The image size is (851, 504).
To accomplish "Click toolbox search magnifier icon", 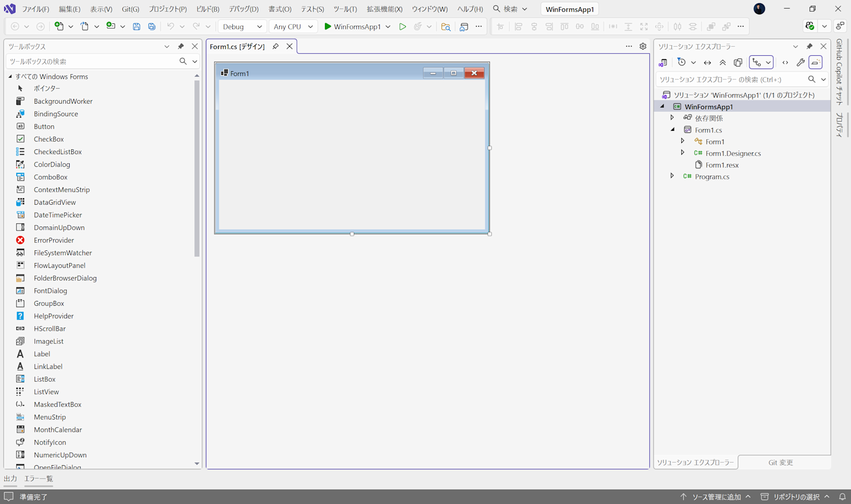I will (183, 61).
